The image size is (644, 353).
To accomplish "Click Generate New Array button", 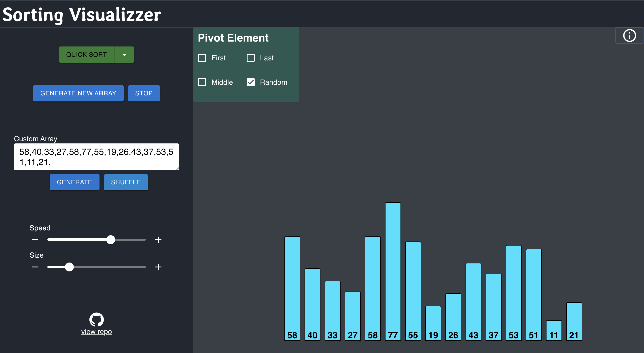I will tap(78, 93).
